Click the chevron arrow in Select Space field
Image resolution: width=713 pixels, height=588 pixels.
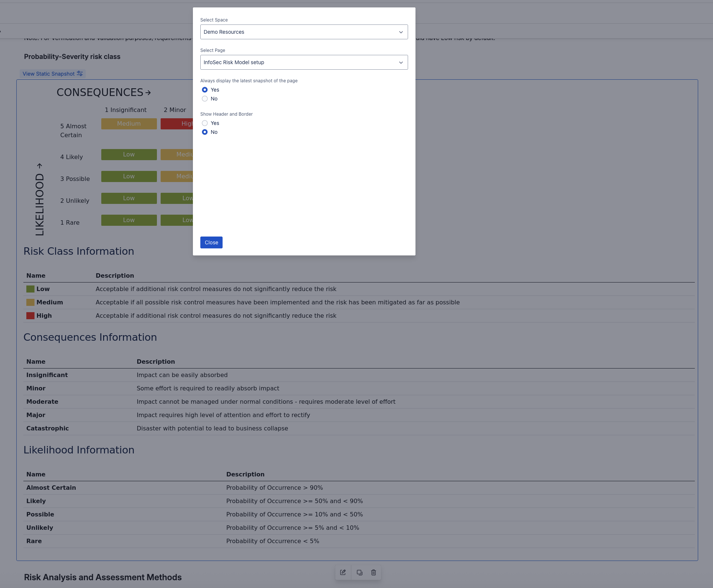401,32
